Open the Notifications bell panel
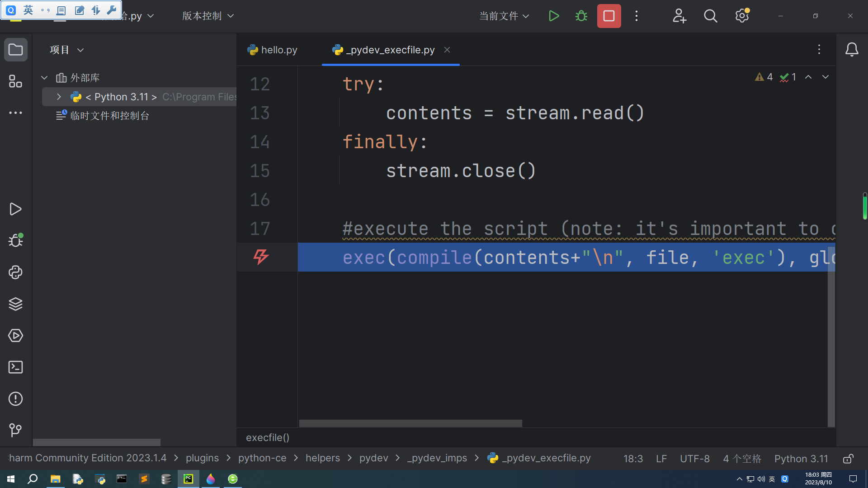This screenshot has height=488, width=868. [852, 50]
